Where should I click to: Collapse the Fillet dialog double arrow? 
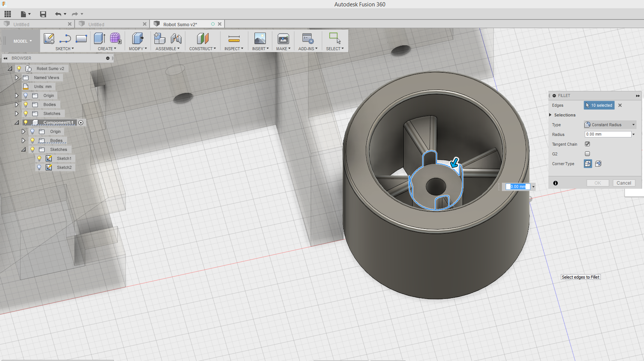[x=638, y=96]
